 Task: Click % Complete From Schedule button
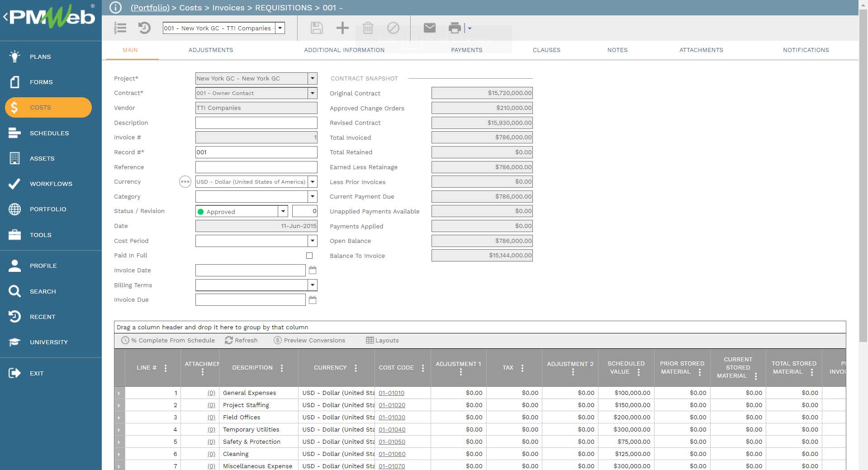coord(168,340)
